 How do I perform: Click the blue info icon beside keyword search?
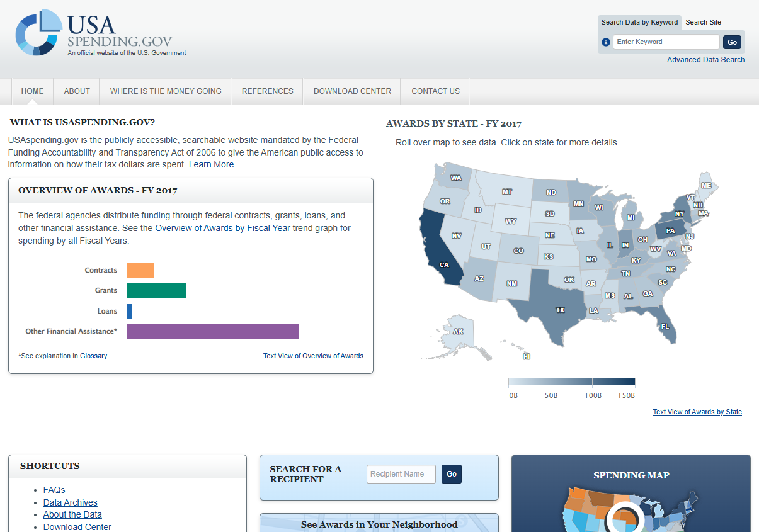click(606, 42)
